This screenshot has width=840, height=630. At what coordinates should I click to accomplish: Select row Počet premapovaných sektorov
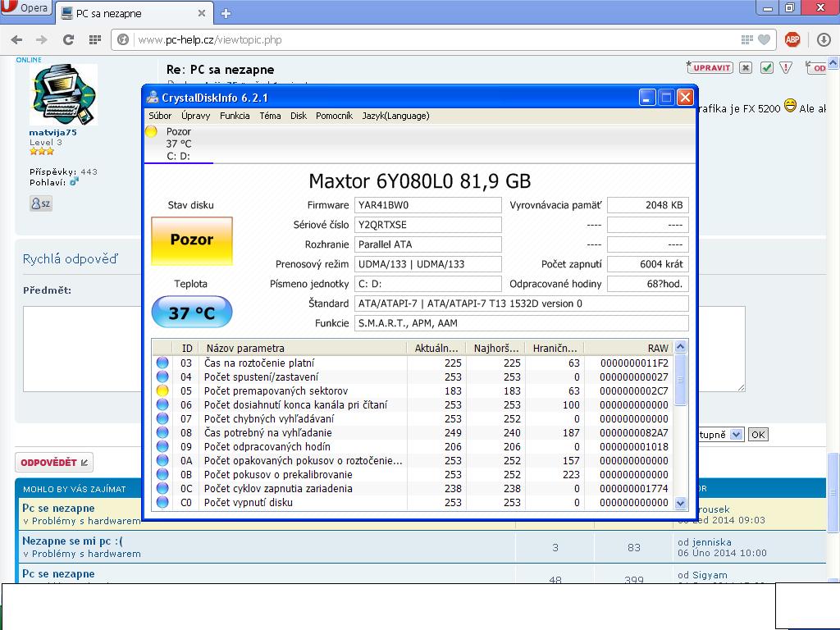point(412,391)
